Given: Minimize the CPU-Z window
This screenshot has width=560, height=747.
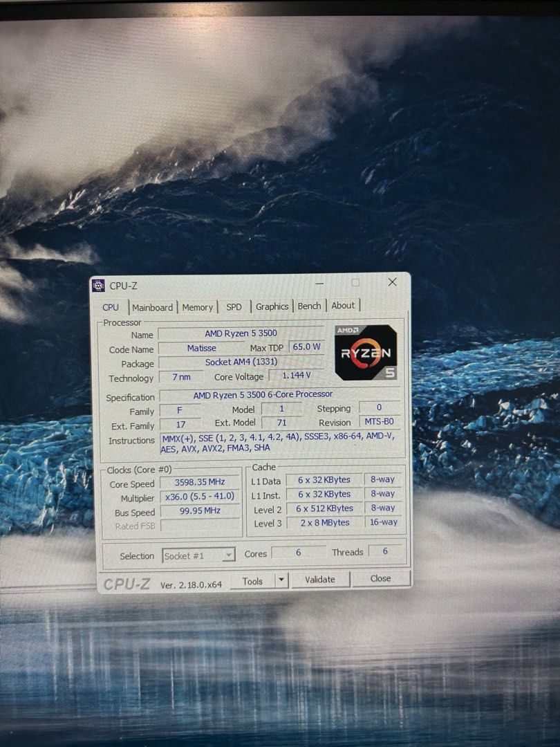Looking at the screenshot, I should pos(319,283).
